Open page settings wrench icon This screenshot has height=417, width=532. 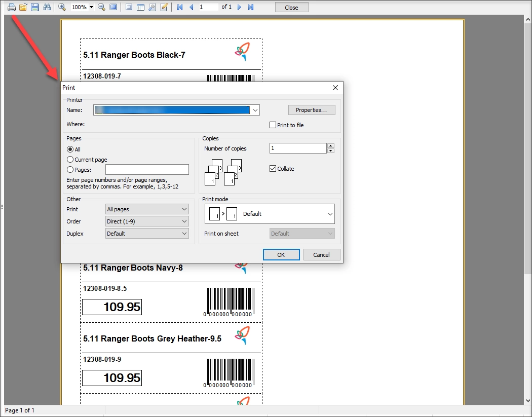153,7
